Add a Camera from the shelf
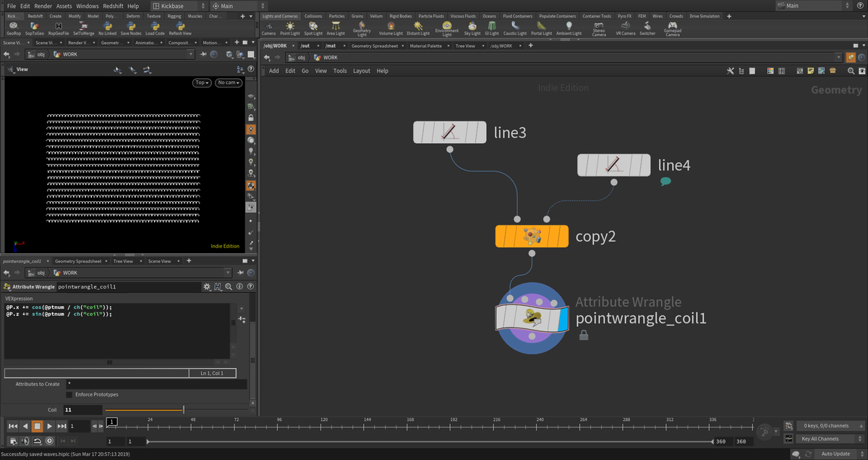868x460 pixels. 268,28
